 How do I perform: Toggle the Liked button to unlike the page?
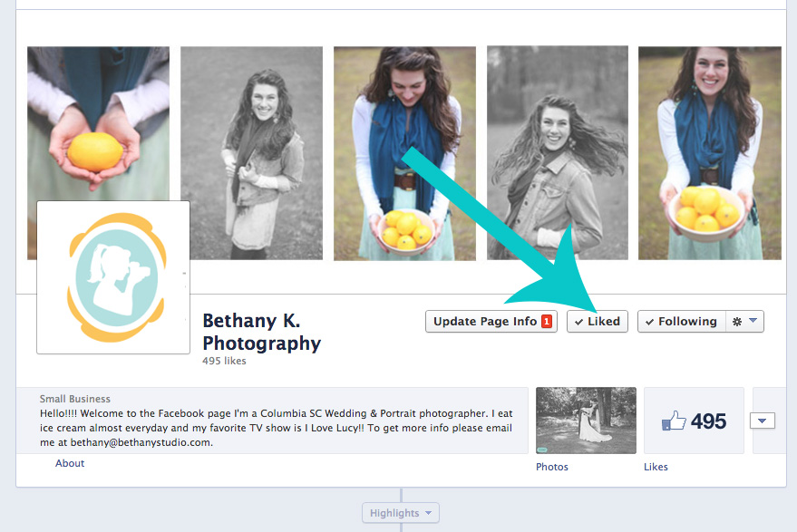pos(598,322)
